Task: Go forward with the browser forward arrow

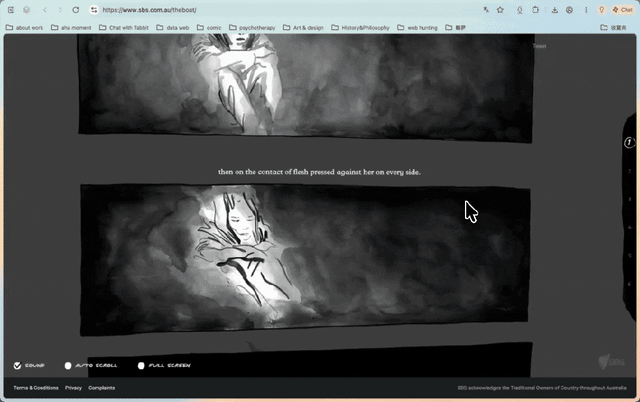Action: [60, 10]
